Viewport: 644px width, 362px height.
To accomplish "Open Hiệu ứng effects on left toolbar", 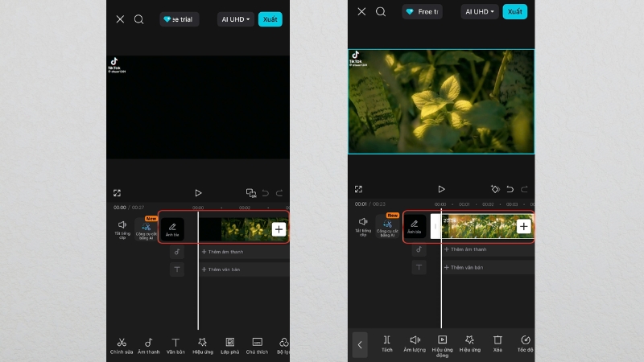I will click(x=203, y=346).
